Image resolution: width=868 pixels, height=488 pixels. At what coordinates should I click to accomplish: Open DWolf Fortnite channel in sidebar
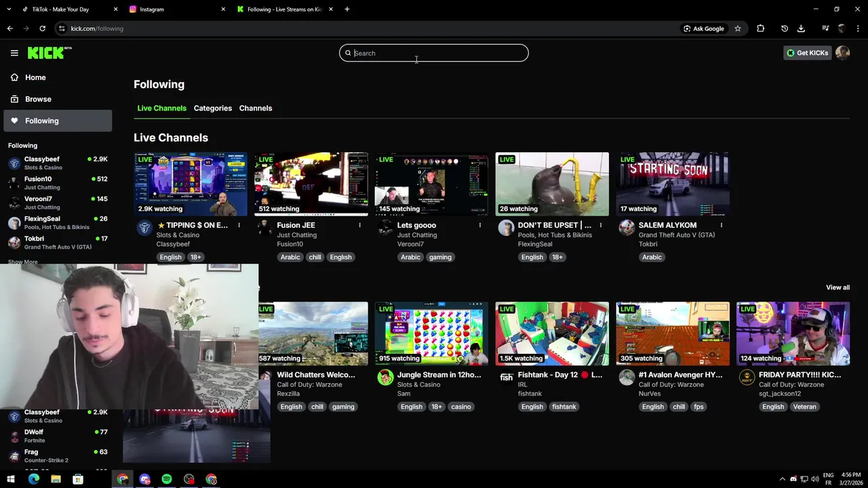pos(58,436)
